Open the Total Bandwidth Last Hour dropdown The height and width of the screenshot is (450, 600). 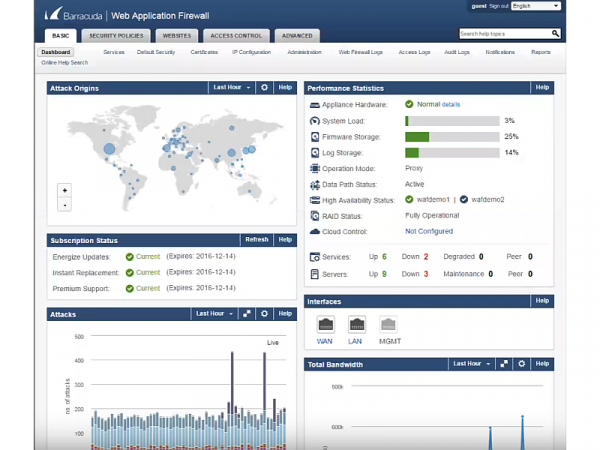[471, 364]
